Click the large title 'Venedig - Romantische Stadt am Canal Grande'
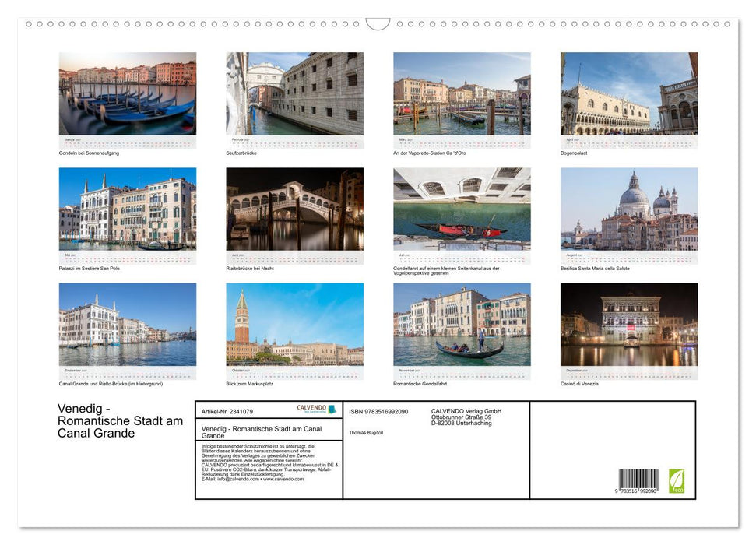756x545 pixels. tap(120, 420)
